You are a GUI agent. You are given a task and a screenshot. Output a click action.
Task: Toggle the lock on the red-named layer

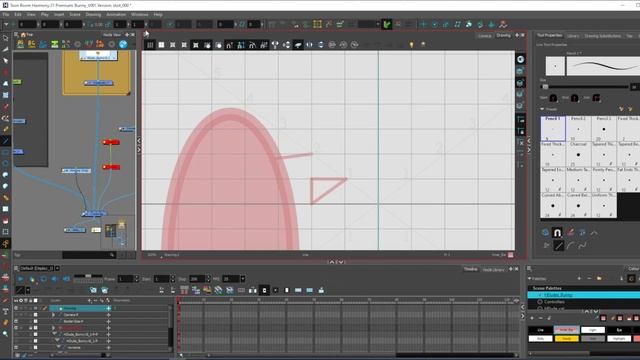pos(30,328)
